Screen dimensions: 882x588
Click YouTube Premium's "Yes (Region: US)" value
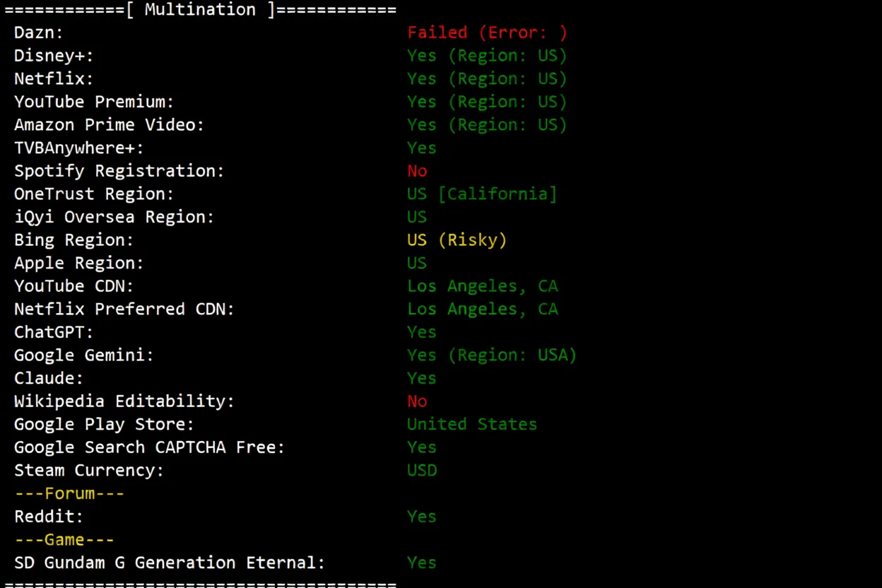(488, 102)
